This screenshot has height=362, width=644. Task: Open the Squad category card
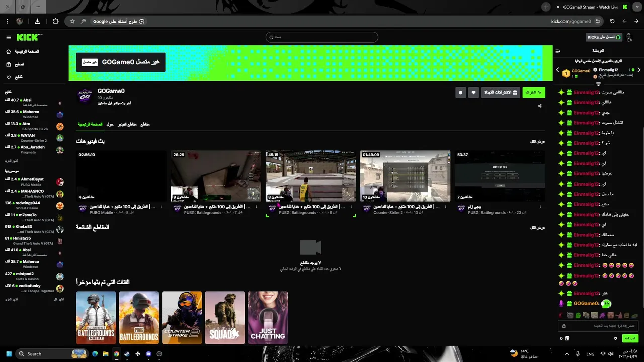coord(225,318)
